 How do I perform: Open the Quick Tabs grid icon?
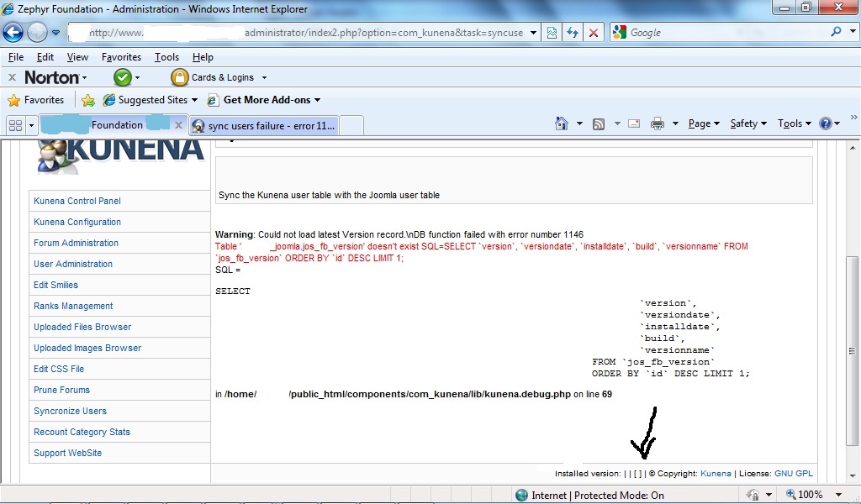15,126
